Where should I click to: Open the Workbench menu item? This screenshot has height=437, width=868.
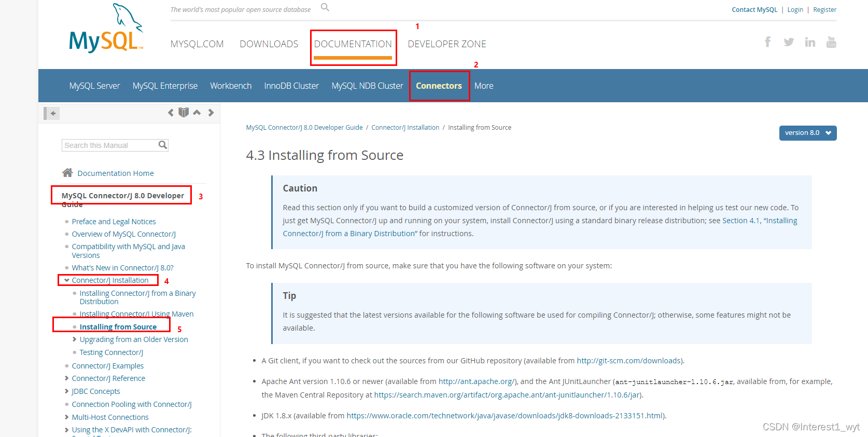click(231, 86)
